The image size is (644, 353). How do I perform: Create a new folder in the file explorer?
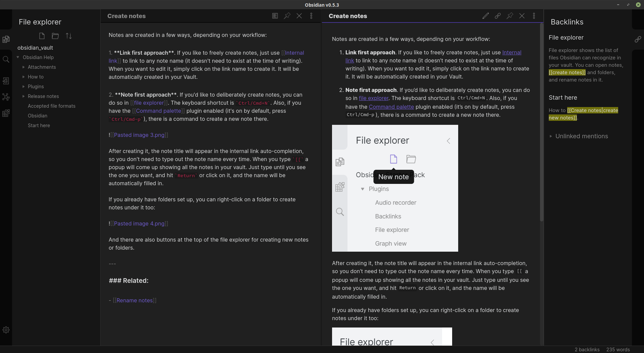(x=55, y=36)
